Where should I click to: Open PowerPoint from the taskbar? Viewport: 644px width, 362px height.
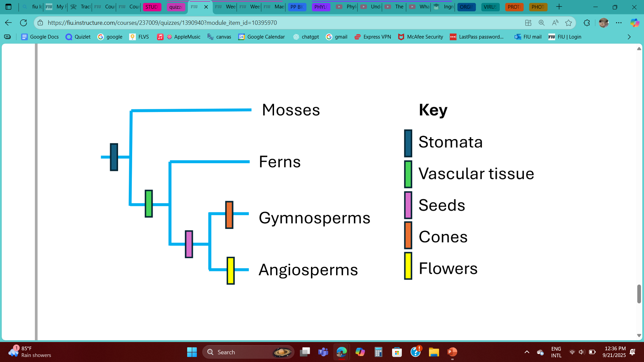click(x=452, y=352)
